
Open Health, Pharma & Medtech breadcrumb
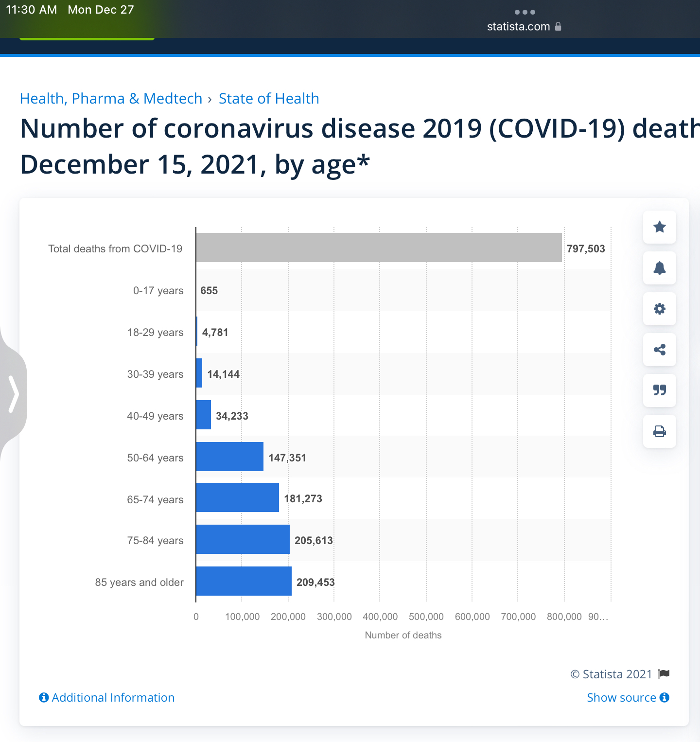111,99
